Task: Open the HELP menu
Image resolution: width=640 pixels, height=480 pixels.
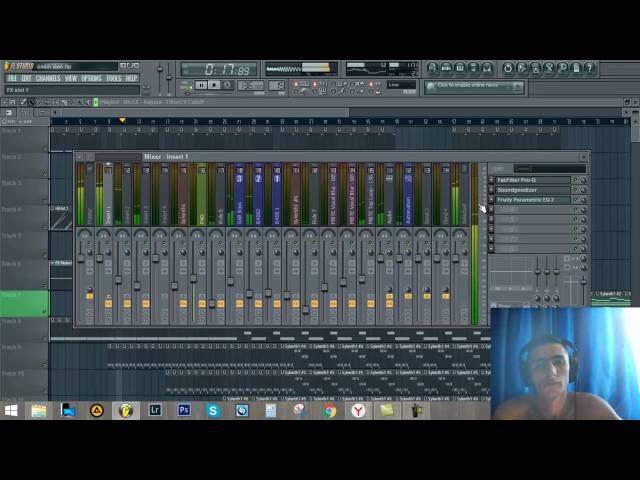Action: 131,78
